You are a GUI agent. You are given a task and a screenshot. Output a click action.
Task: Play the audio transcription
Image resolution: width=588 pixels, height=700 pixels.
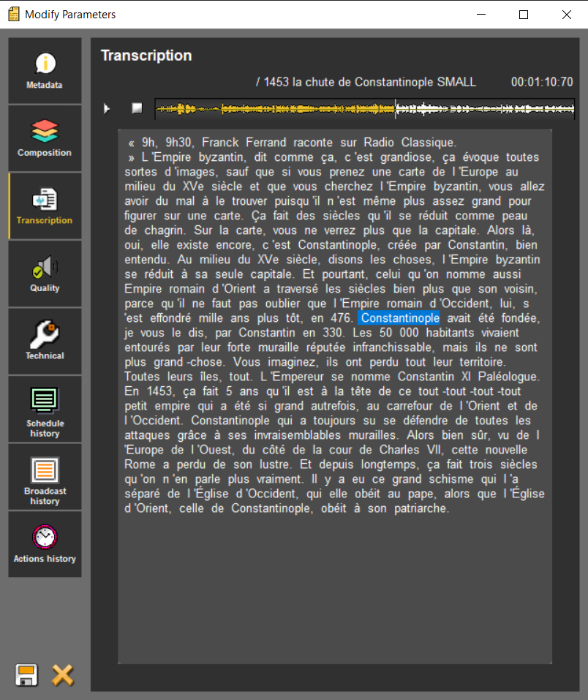pyautogui.click(x=107, y=109)
